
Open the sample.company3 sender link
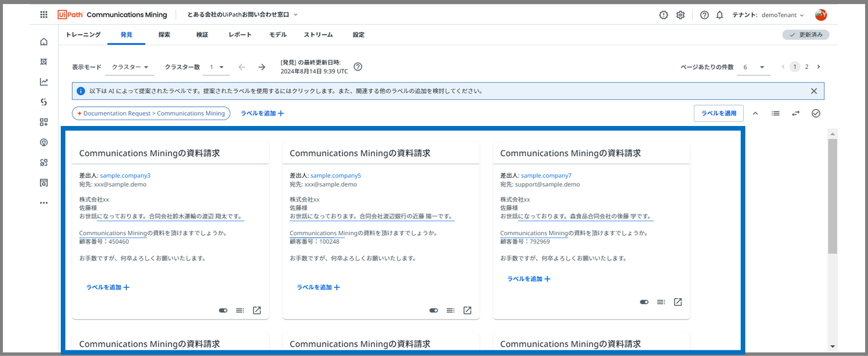click(x=125, y=175)
